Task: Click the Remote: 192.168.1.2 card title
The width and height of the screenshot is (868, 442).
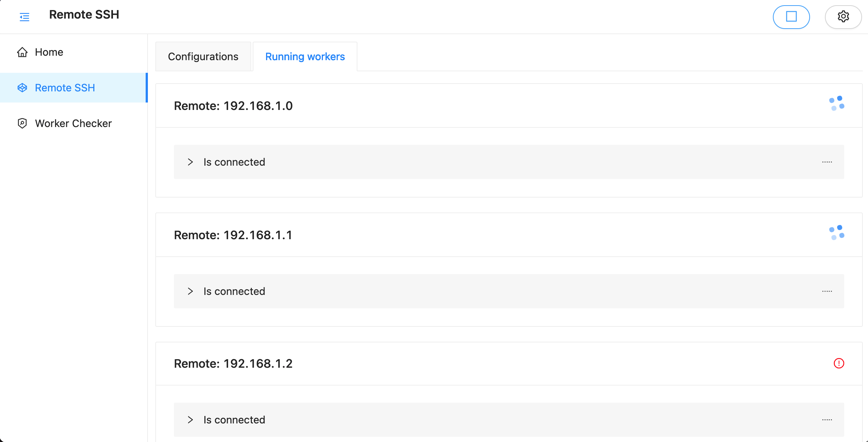Action: tap(233, 364)
